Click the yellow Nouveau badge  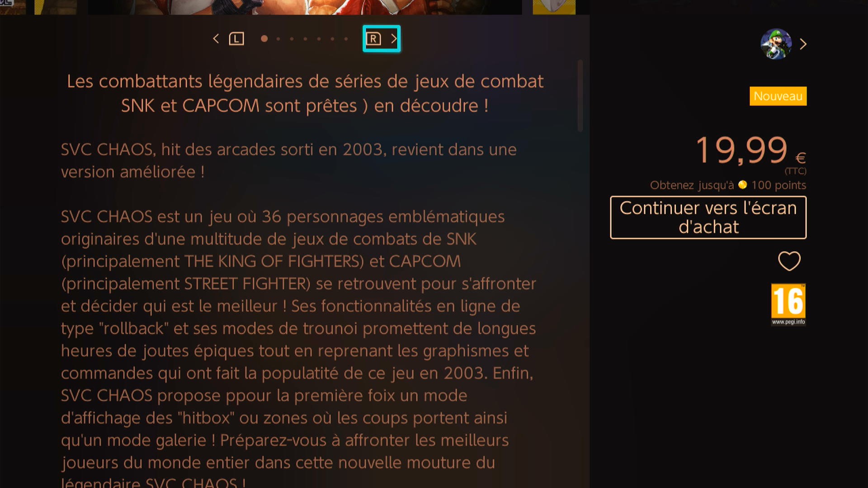click(778, 96)
